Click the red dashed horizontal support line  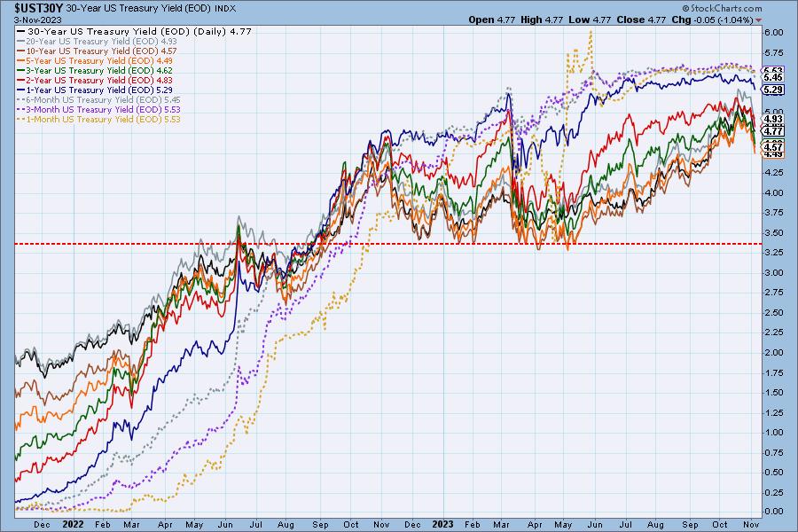(387, 245)
